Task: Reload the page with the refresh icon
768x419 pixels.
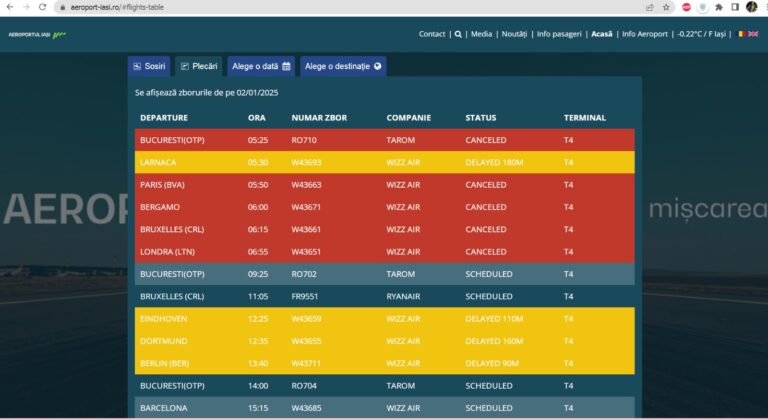Action: click(43, 7)
